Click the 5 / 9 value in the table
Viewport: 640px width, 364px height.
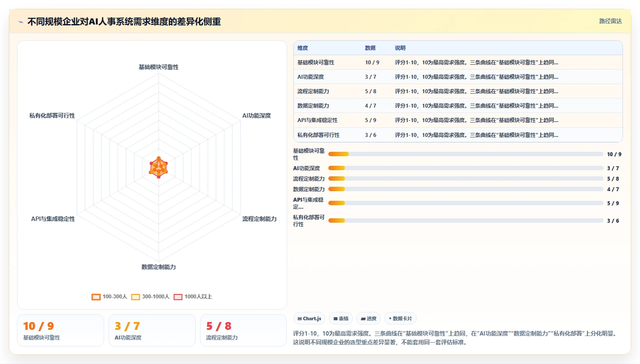pyautogui.click(x=370, y=120)
